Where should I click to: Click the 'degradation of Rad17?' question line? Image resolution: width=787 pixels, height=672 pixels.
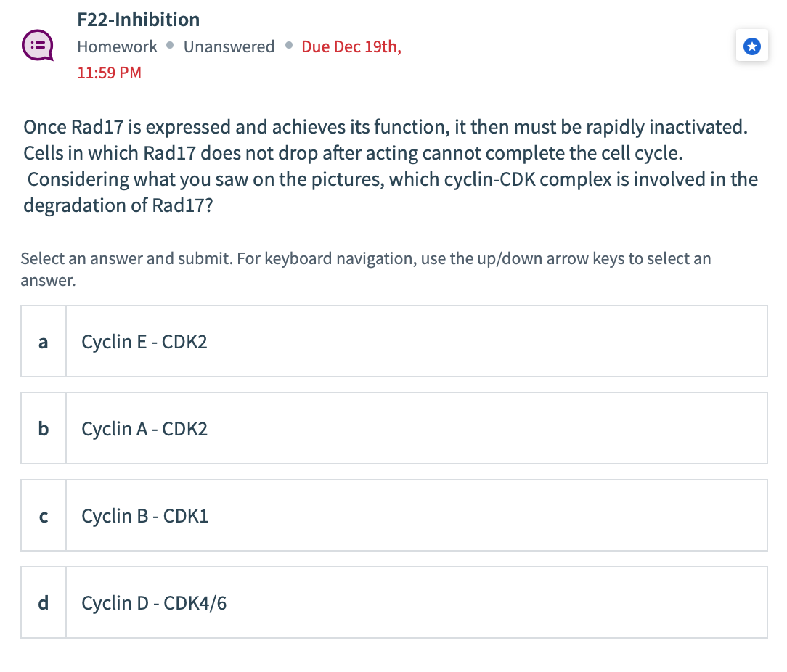pyautogui.click(x=118, y=205)
